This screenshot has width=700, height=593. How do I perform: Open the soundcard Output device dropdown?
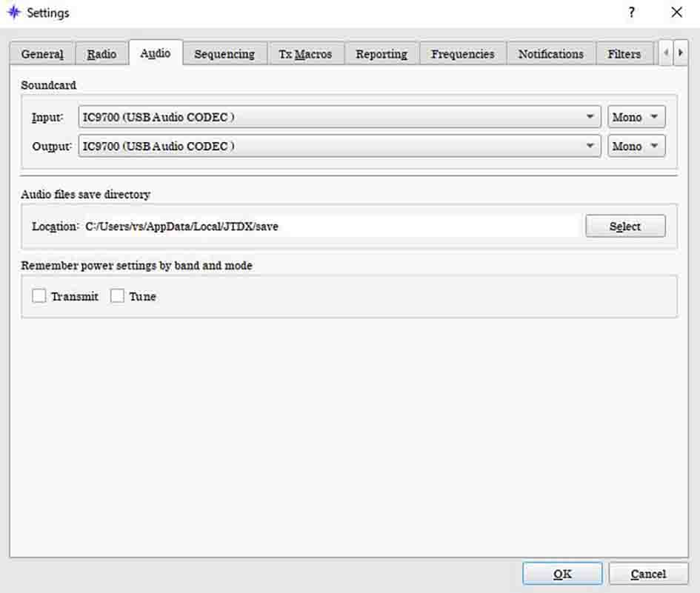(339, 146)
